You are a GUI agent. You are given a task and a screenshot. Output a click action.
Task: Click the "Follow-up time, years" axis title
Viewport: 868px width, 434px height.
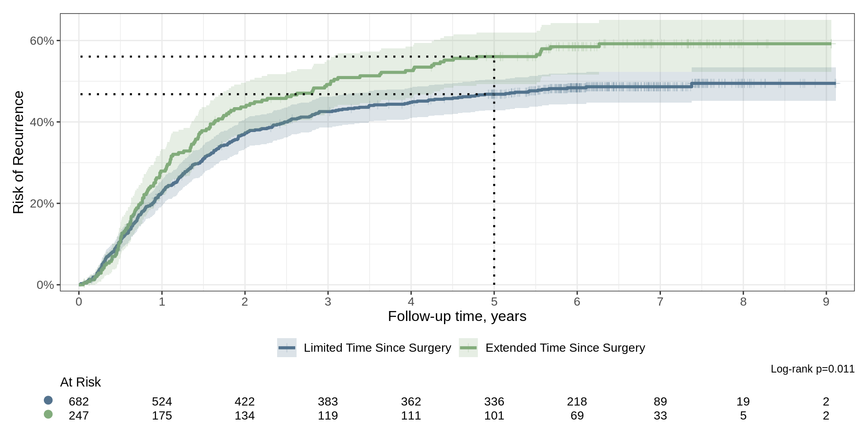(x=457, y=316)
